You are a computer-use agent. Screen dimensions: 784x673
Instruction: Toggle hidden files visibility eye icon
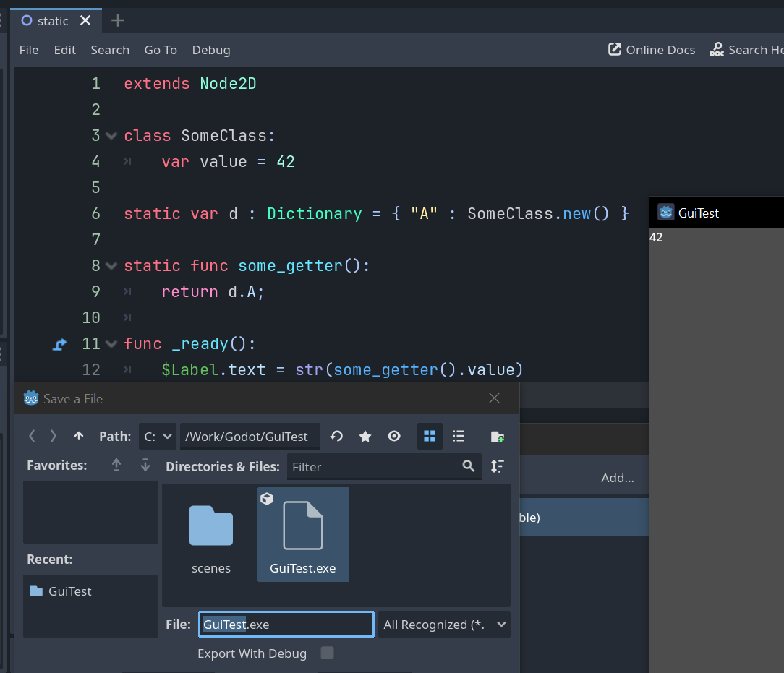coord(394,437)
